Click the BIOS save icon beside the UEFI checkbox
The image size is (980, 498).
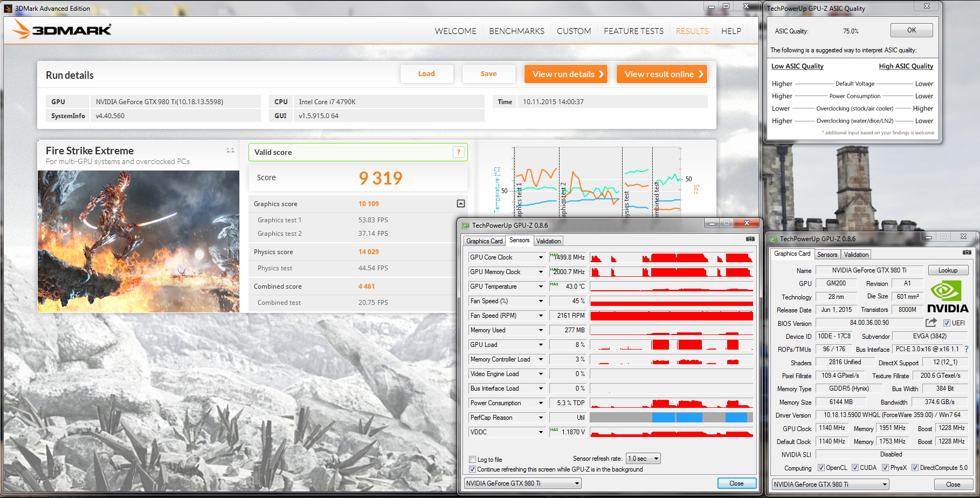[931, 323]
